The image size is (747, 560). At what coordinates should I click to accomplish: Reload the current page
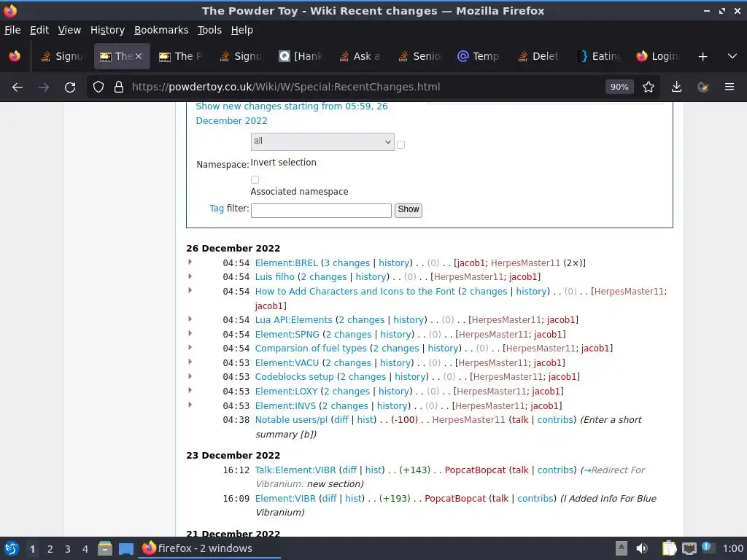coord(70,87)
